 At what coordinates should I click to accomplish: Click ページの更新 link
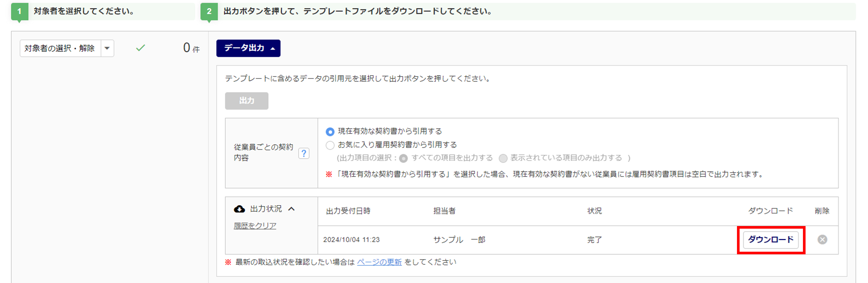(x=379, y=262)
